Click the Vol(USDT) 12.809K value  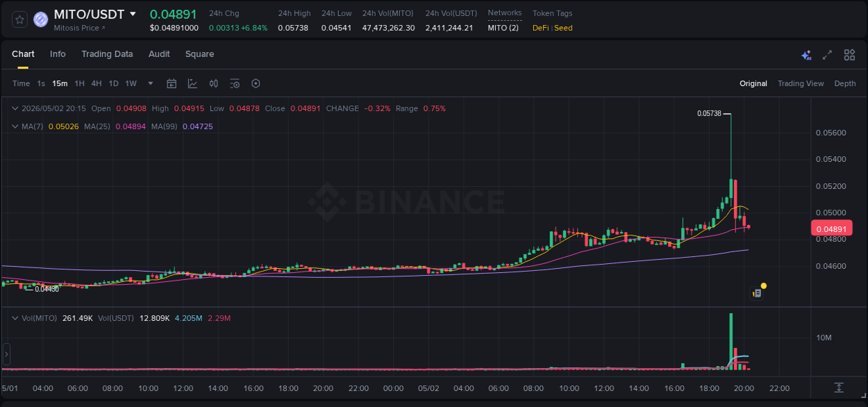click(x=155, y=317)
